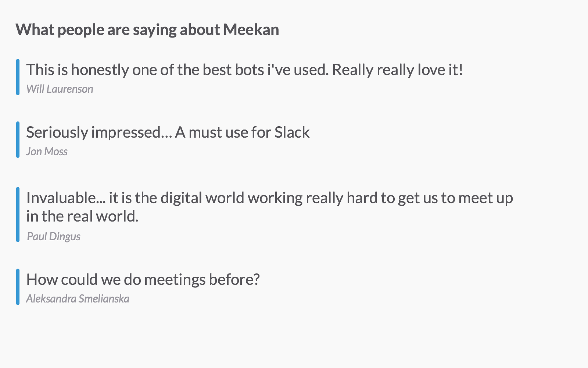
Task: Select the Aleksandra Smelianska author name
Action: pyautogui.click(x=78, y=299)
